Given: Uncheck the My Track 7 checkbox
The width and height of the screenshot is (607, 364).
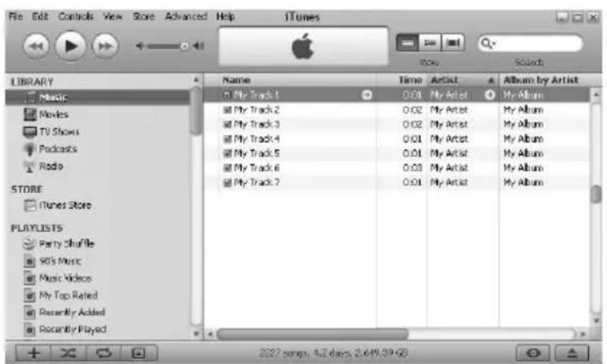Looking at the screenshot, I should pyautogui.click(x=227, y=182).
